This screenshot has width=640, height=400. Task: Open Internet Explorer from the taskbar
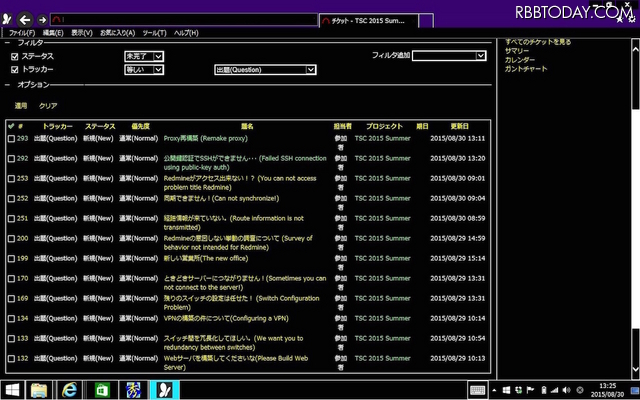tap(70, 391)
